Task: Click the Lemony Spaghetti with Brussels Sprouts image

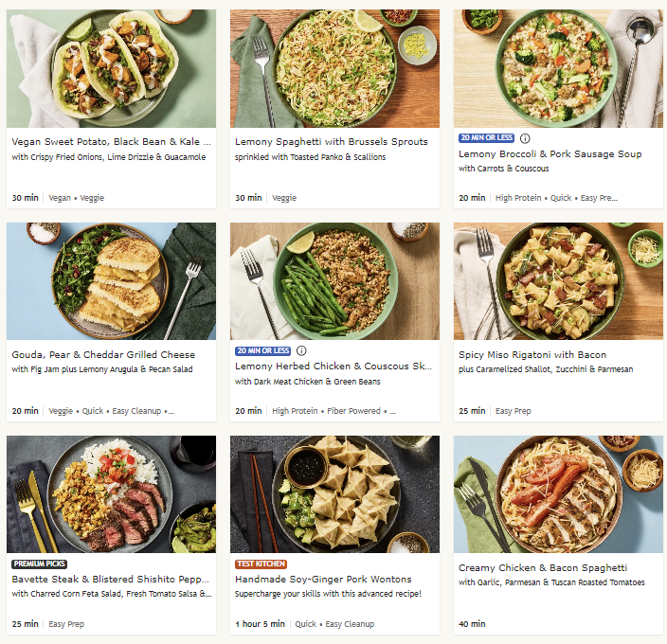Action: point(334,68)
